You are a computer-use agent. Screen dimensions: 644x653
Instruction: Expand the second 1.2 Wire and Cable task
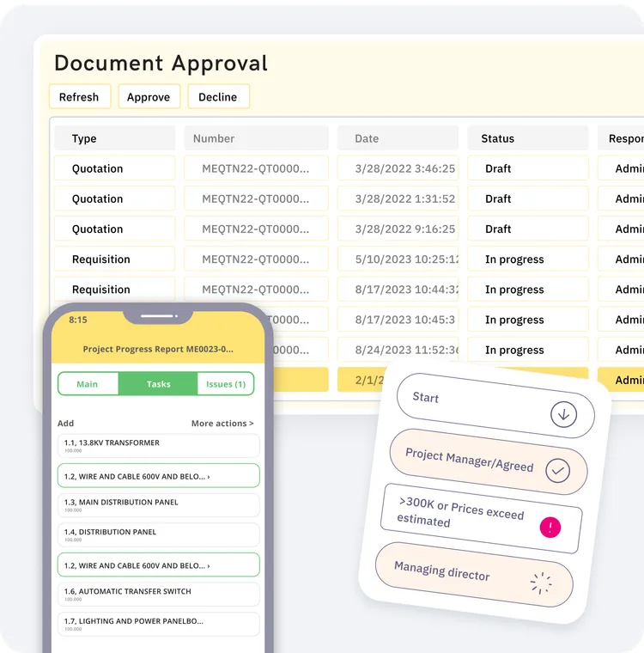(159, 565)
